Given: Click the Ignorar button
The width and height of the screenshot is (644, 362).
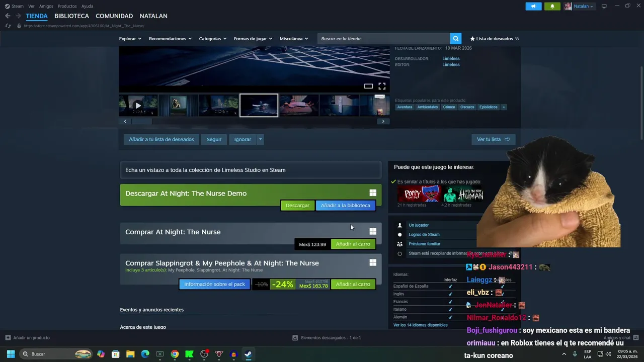Looking at the screenshot, I should coord(243,139).
